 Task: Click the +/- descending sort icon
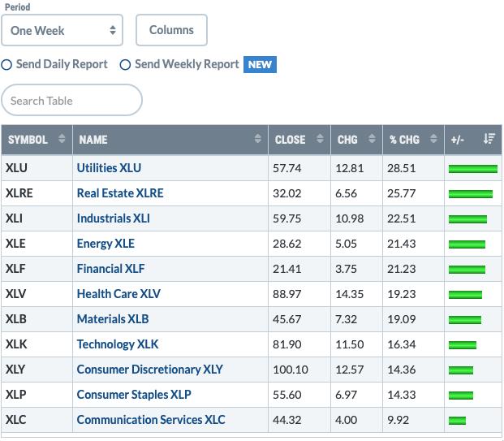489,139
